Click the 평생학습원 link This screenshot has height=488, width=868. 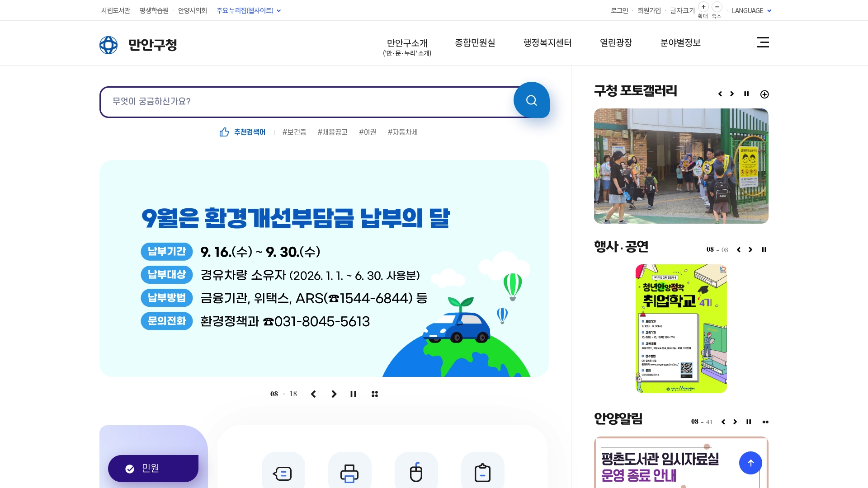click(154, 10)
